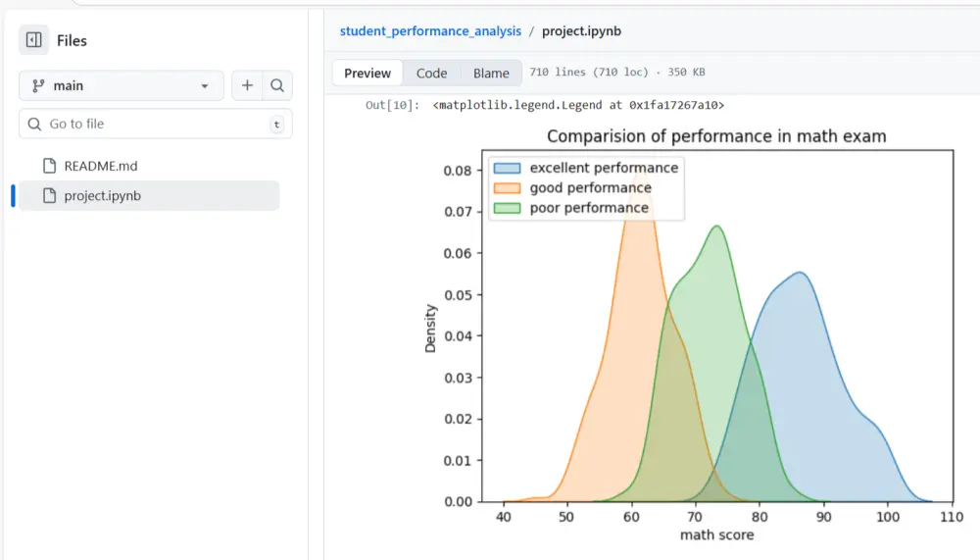This screenshot has width=980, height=560.
Task: Click project.ipynb breadcrumb text
Action: (x=581, y=31)
